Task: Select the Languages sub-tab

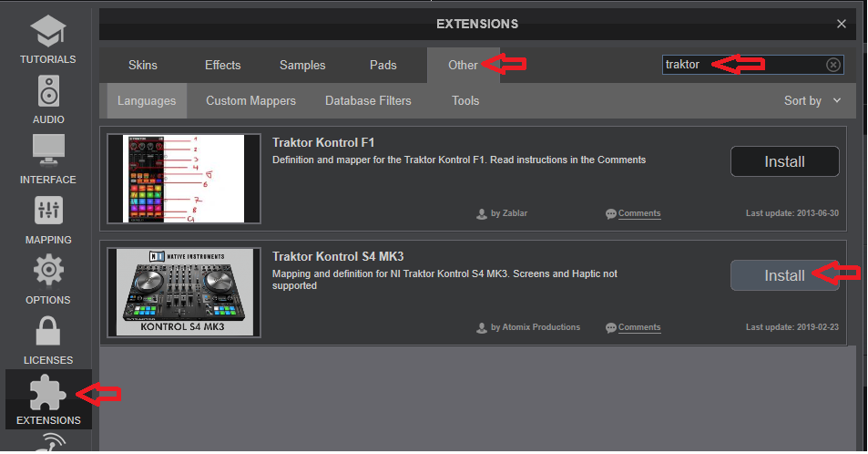Action: coord(147,101)
